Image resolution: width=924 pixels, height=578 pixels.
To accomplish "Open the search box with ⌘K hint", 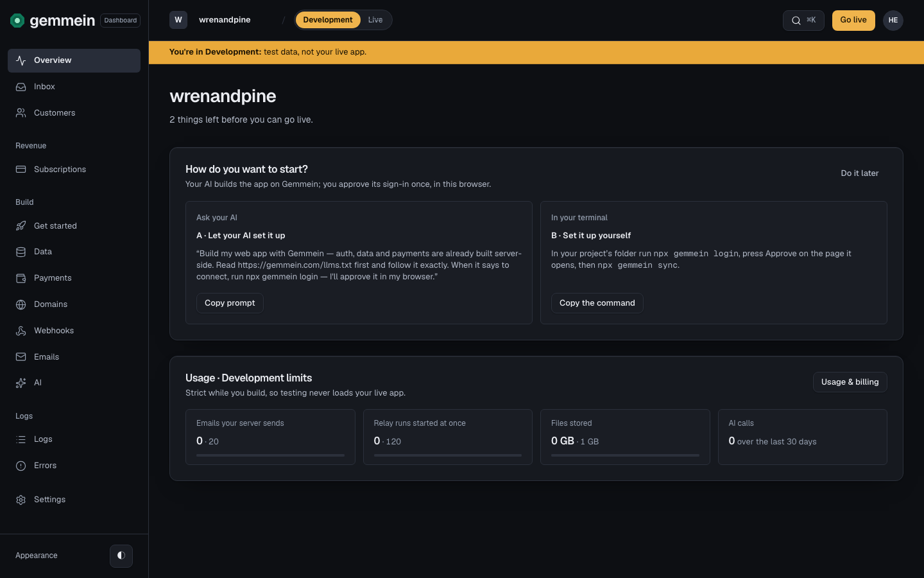I will point(803,21).
